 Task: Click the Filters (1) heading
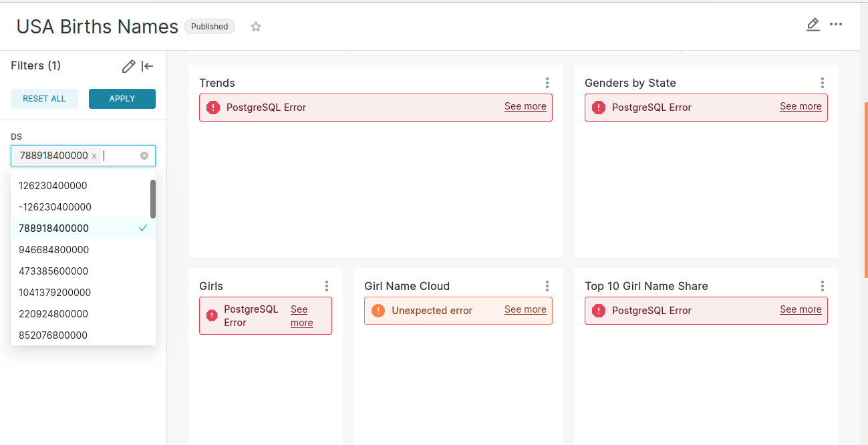tap(36, 65)
